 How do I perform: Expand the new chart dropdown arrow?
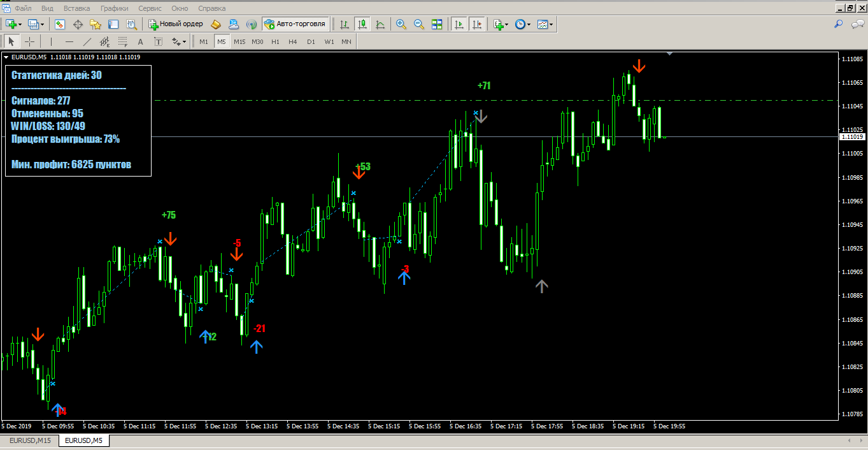(x=20, y=24)
